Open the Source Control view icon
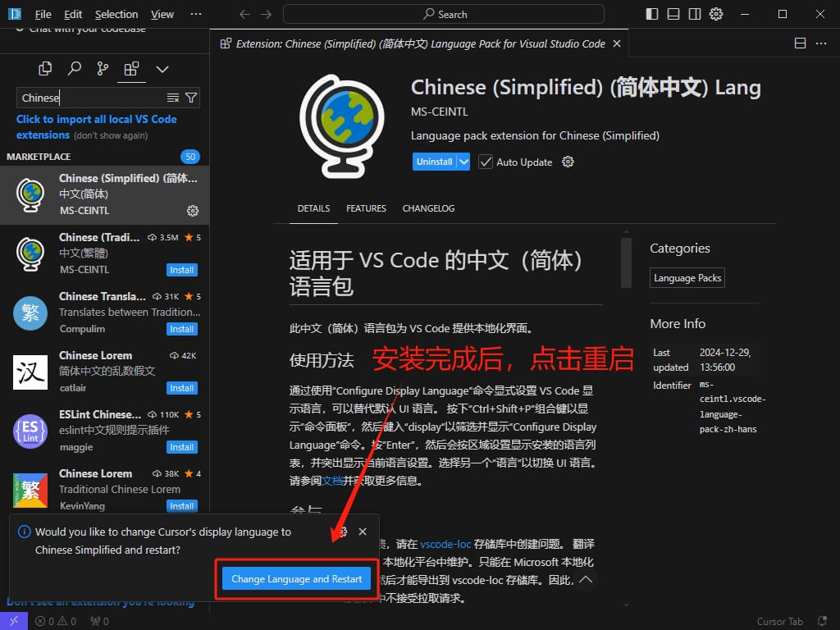Image resolution: width=840 pixels, height=630 pixels. pyautogui.click(x=103, y=69)
